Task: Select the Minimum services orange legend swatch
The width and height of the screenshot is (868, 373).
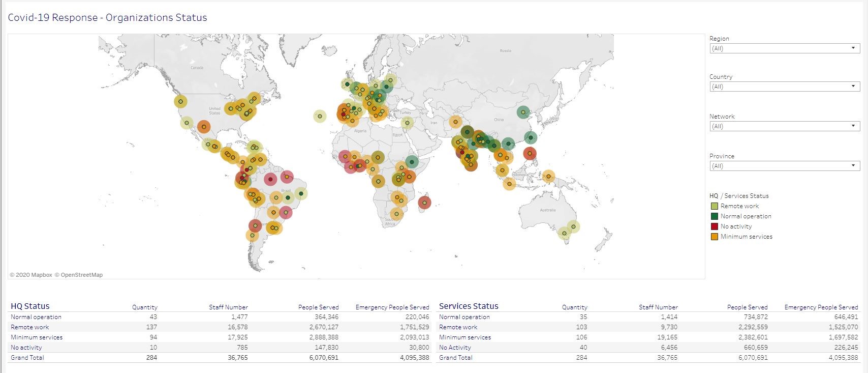Action: (714, 237)
